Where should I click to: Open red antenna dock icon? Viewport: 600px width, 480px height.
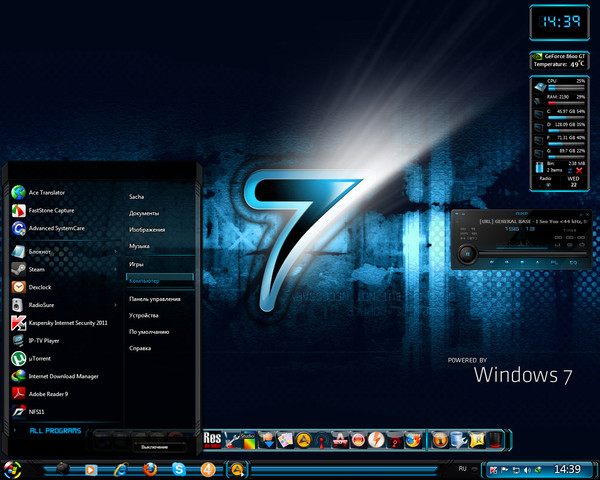coord(321,441)
